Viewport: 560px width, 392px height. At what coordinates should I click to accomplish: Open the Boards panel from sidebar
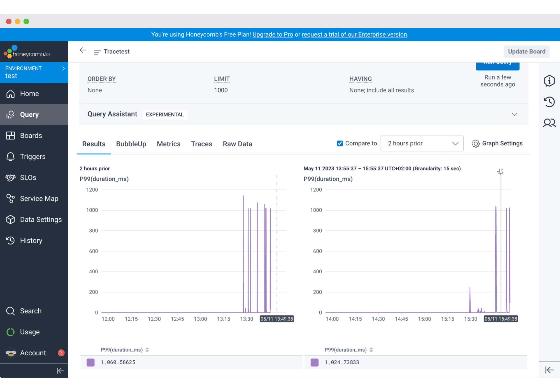(x=31, y=136)
